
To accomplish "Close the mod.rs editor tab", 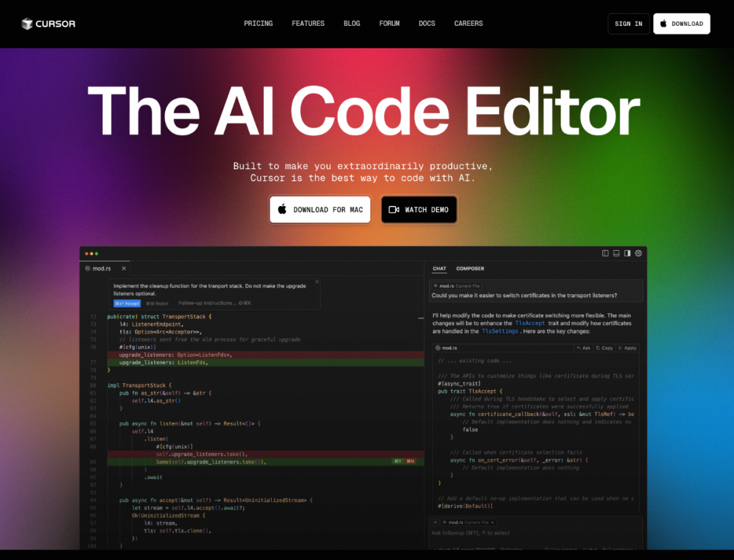I will point(124,268).
